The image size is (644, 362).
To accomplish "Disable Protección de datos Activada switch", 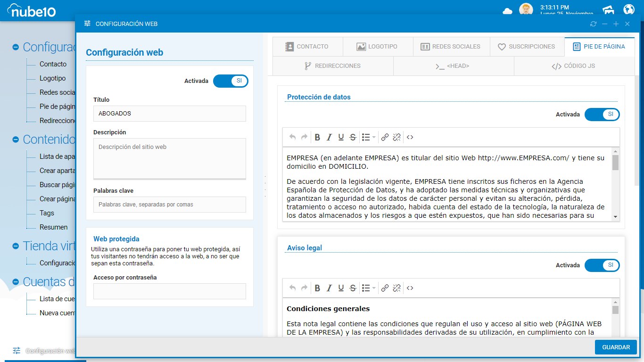I will (602, 115).
